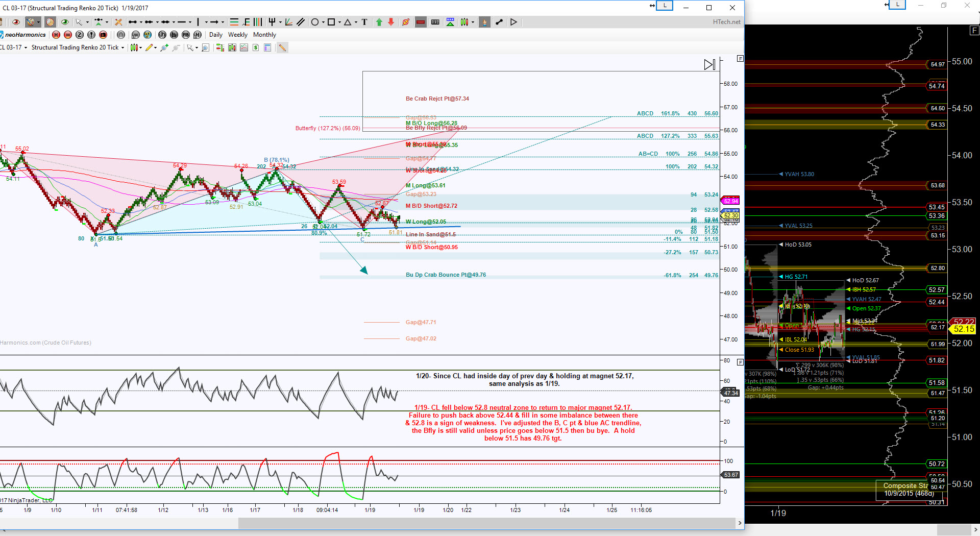Image resolution: width=980 pixels, height=536 pixels.
Task: Click the neoHarmonics FIB button
Action: tap(186, 35)
